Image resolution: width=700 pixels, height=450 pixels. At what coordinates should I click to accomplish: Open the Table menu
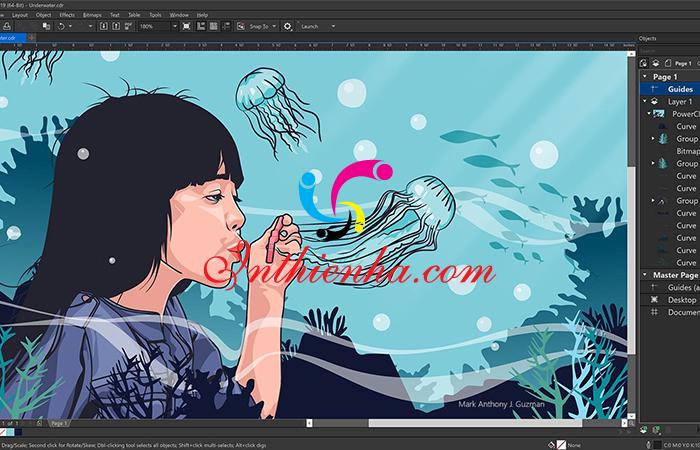[134, 15]
